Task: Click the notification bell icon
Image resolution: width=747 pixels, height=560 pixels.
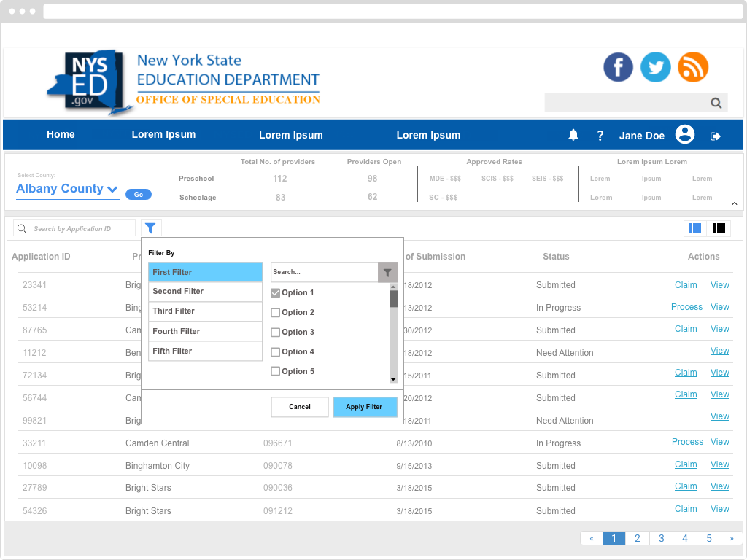Action: [x=573, y=135]
